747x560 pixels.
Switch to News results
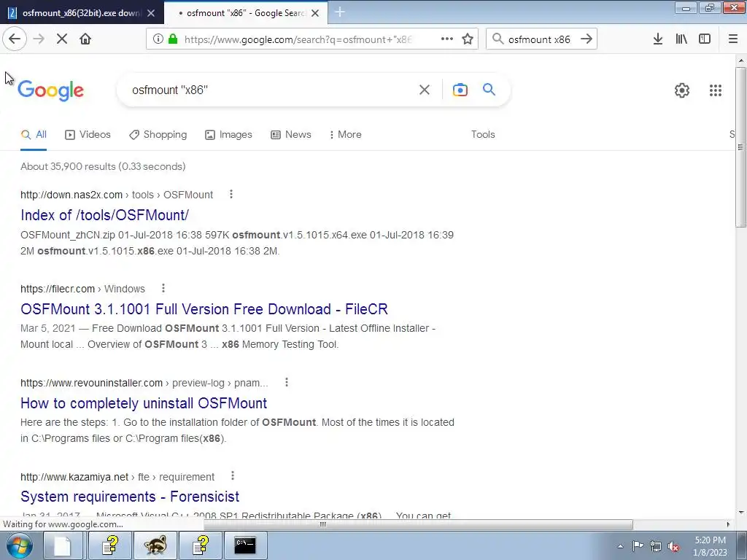pyautogui.click(x=291, y=135)
